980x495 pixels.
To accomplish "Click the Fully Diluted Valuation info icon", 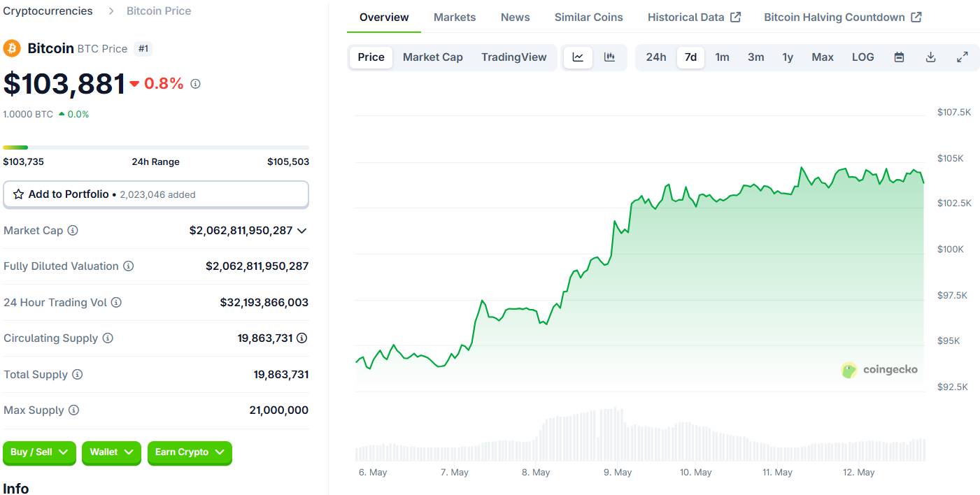I will [129, 266].
